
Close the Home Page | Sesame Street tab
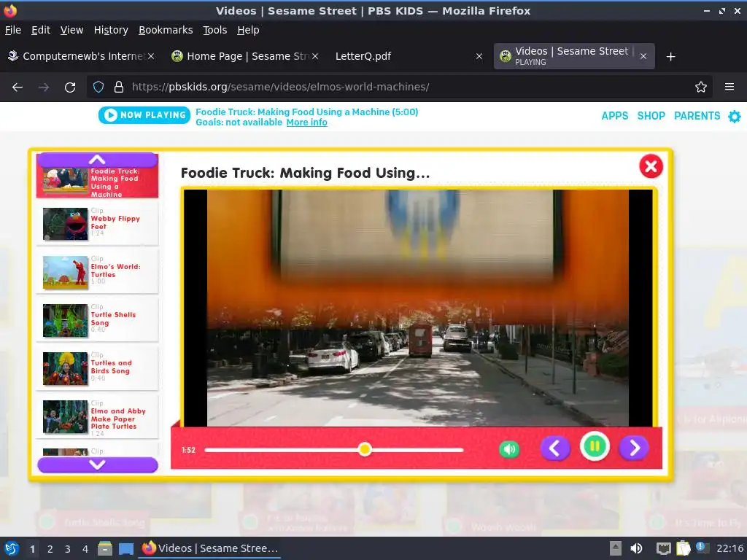tap(315, 56)
